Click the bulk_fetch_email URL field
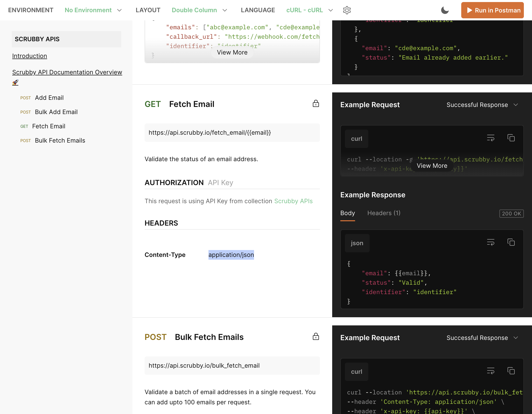 click(232, 366)
